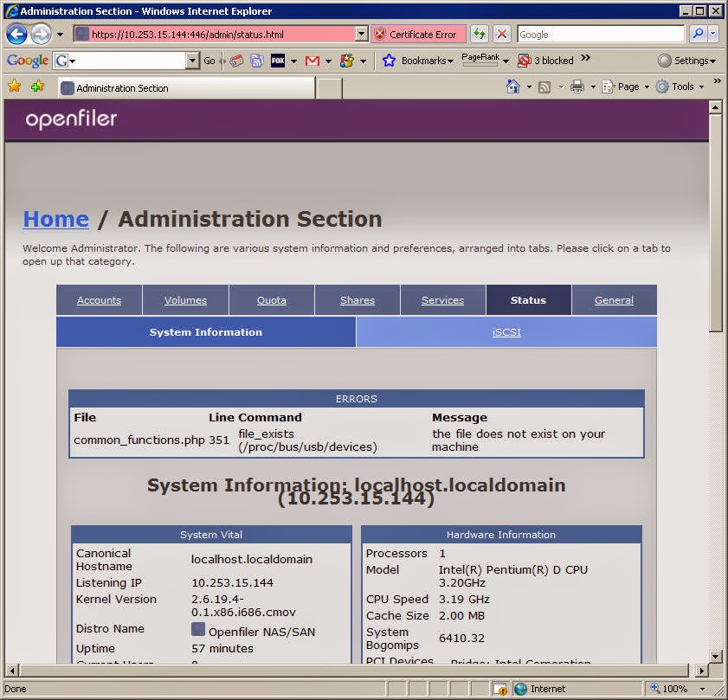
Task: Click the horizontal scrollbar right arrow
Action: [701, 671]
